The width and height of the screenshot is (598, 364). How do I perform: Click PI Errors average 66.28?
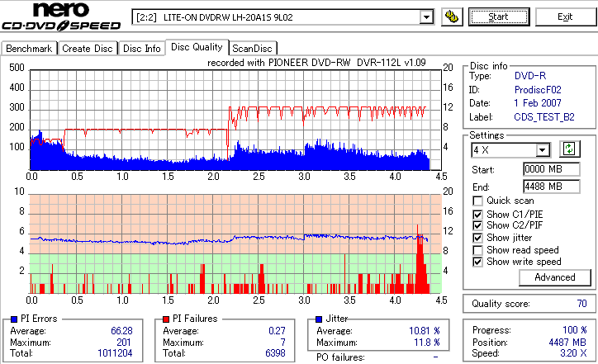click(121, 331)
